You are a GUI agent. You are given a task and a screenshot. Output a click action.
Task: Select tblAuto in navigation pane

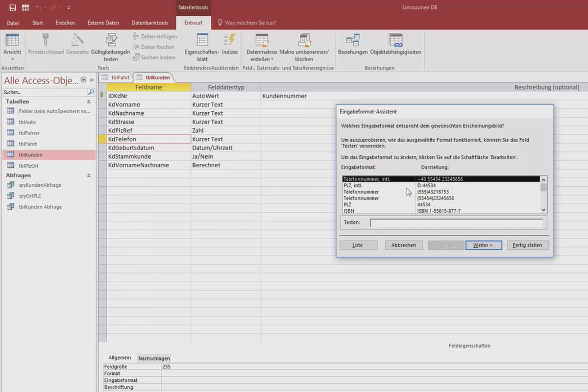[x=49, y=122]
